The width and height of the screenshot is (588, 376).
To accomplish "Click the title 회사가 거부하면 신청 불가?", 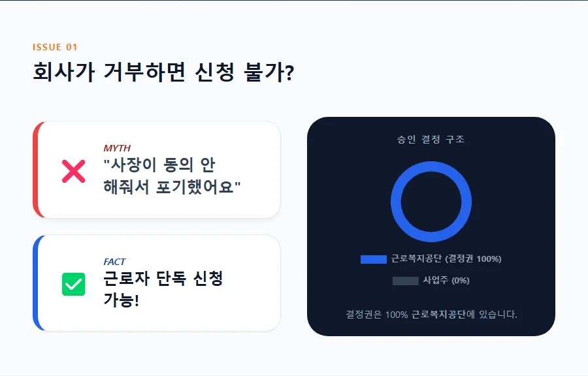I will pos(163,72).
